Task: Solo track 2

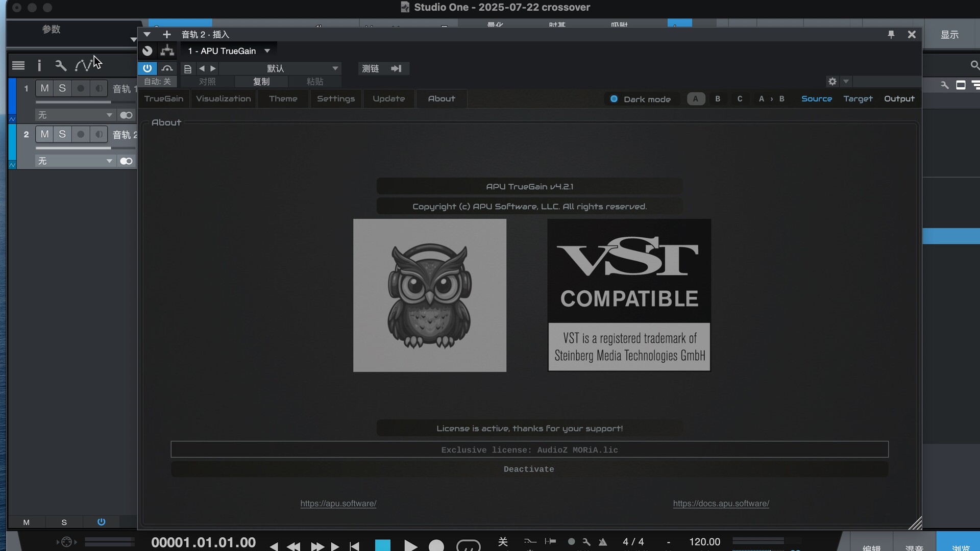Action: tap(62, 134)
